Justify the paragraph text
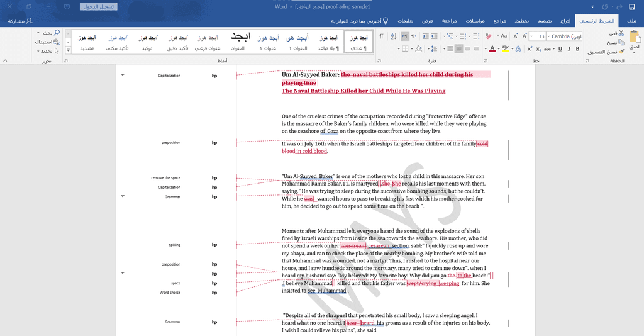The image size is (644, 336). (x=450, y=49)
